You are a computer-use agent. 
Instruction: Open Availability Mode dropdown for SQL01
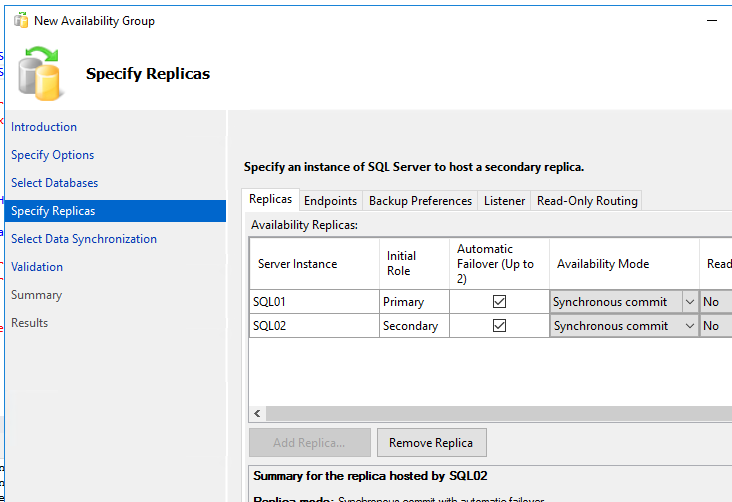(x=690, y=302)
